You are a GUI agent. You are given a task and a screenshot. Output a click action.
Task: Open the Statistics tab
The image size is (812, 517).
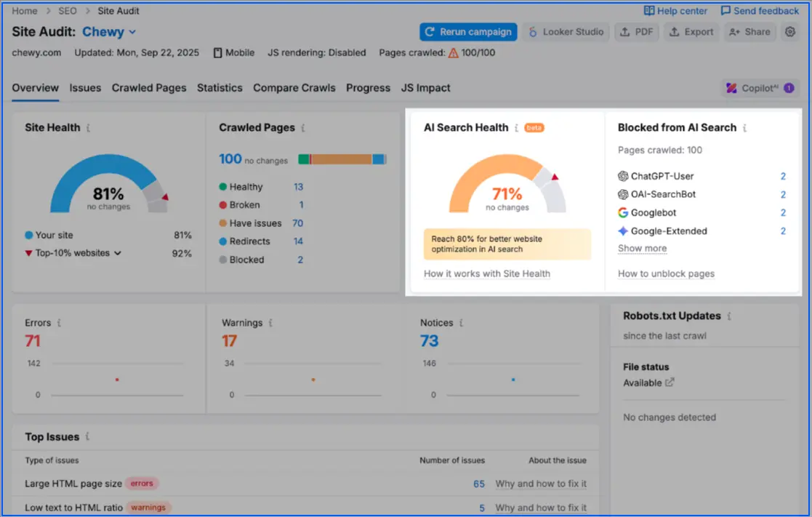coord(220,87)
